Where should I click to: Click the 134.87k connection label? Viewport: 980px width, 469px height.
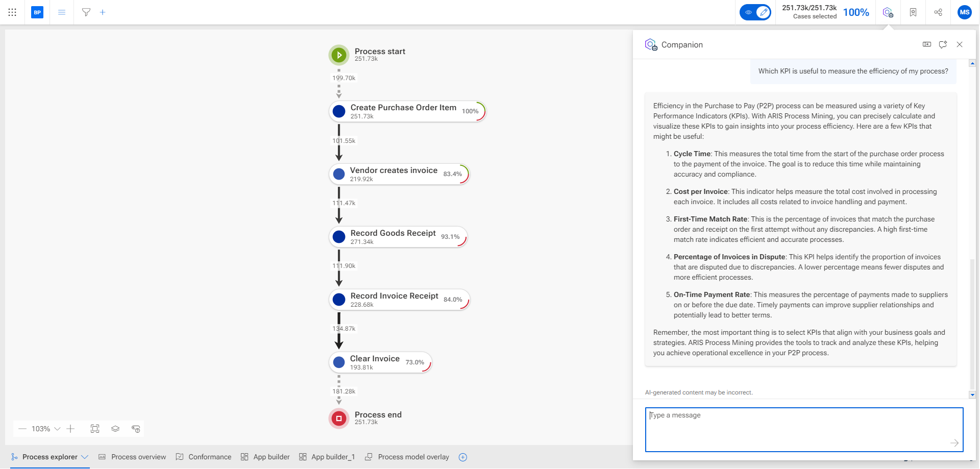coord(344,329)
